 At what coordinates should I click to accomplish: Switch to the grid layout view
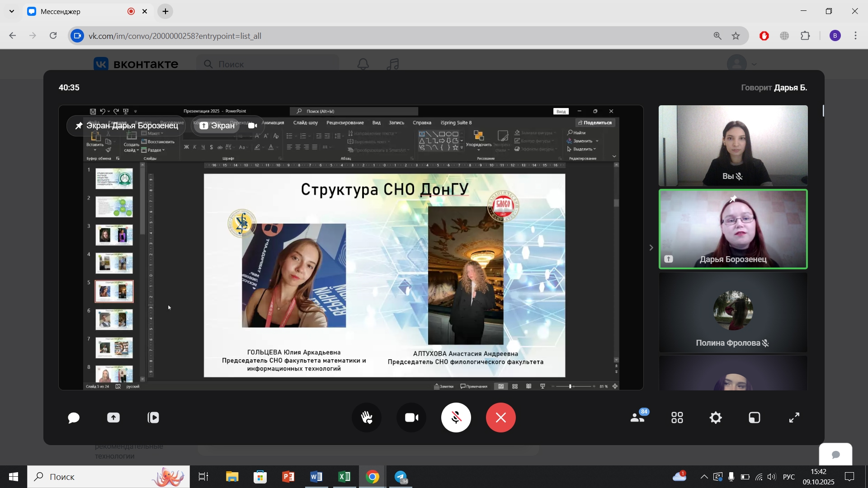677,418
